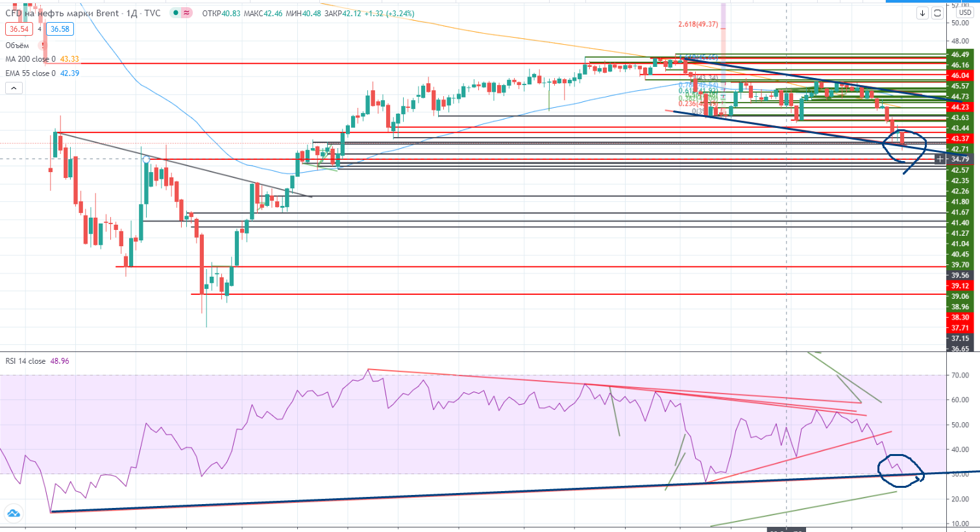Viewport: 980px width, 532px height.
Task: Open the CFD Brent symbol title
Action: click(62, 13)
